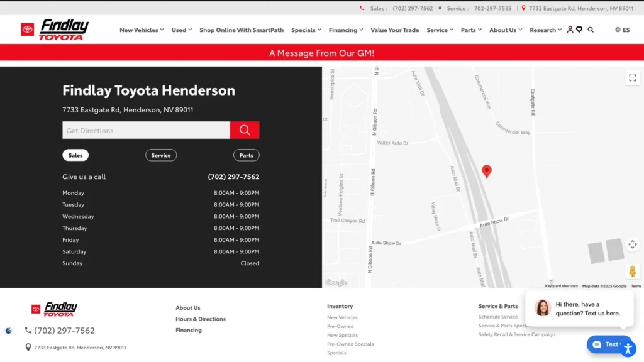Screen dimensions: 644x362
Task: Open Value Your Trade page
Action: coord(395,30)
